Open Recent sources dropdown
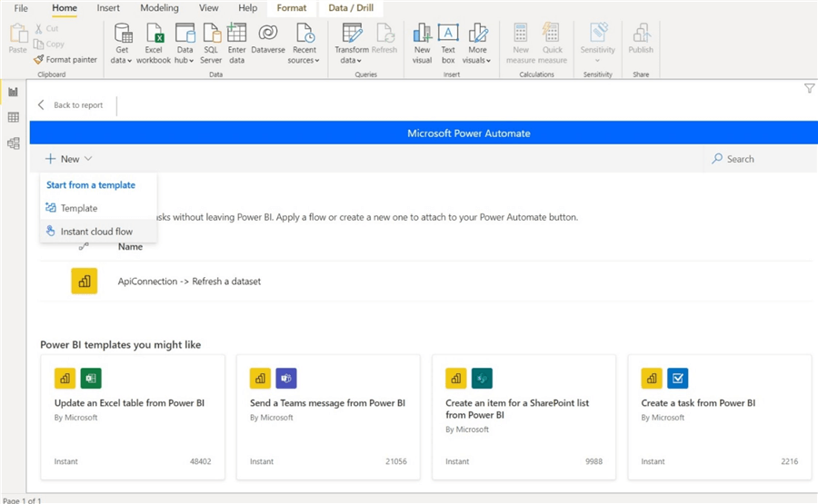 304,60
